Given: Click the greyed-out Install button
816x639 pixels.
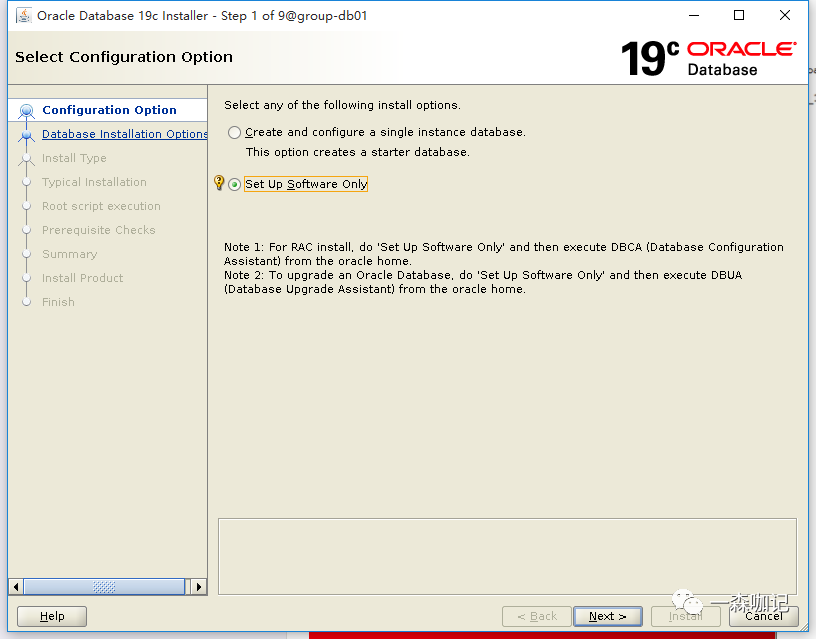Looking at the screenshot, I should pos(685,616).
